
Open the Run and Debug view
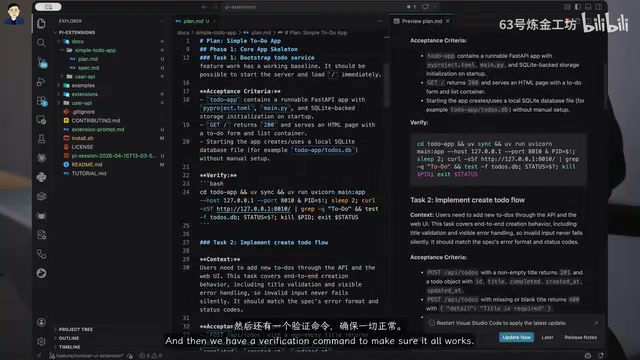tap(41, 82)
